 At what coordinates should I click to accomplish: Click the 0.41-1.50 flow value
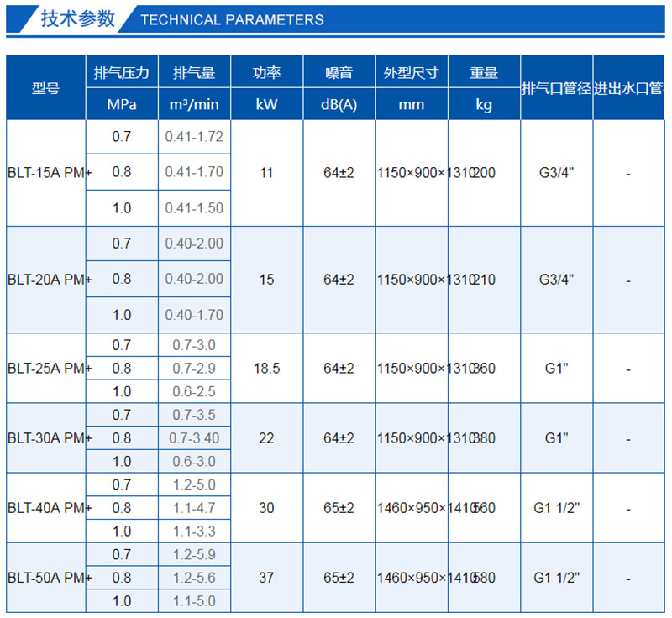[x=194, y=207]
